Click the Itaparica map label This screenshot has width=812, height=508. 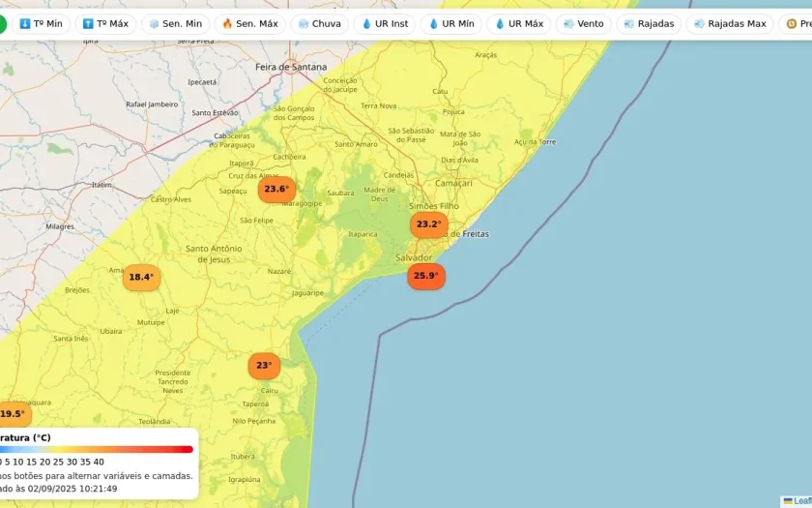362,234
